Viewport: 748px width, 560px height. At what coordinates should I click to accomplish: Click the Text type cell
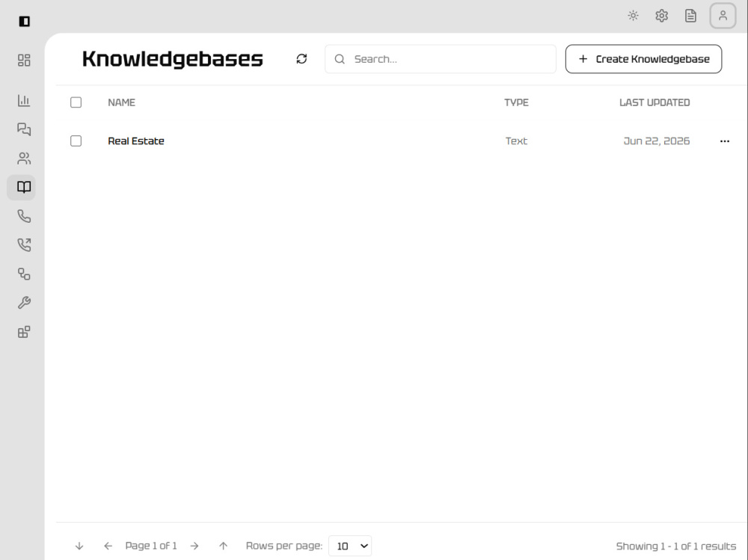tap(517, 141)
